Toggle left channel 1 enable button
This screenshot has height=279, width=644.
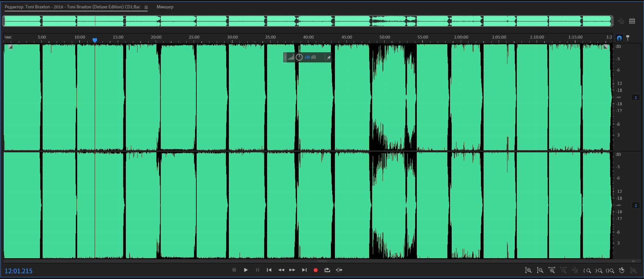636,98
